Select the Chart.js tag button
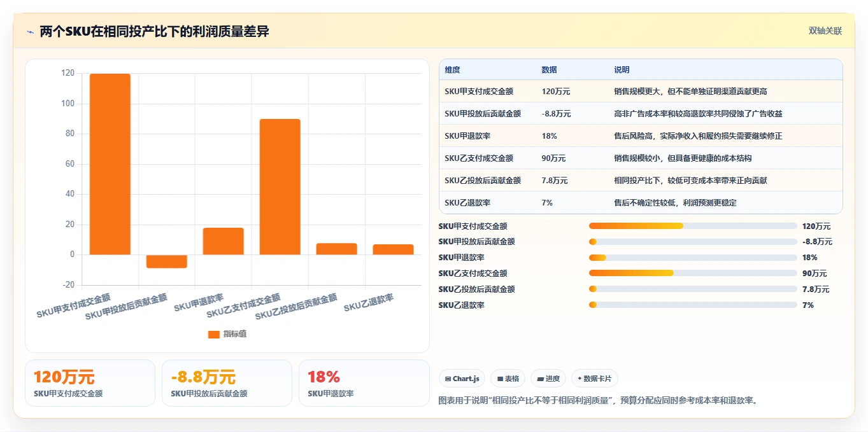 462,379
